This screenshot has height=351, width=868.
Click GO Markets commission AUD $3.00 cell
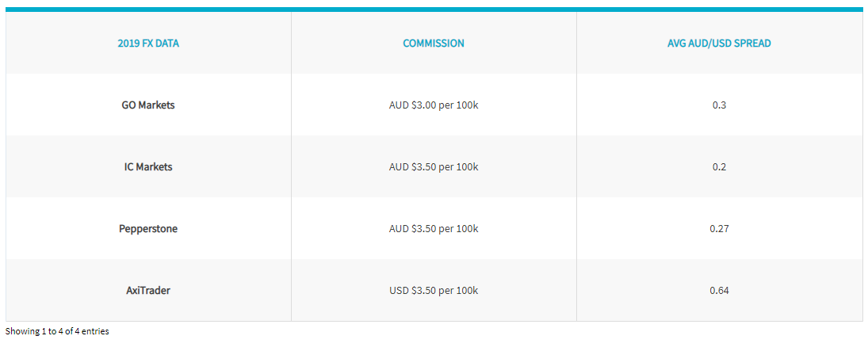point(434,105)
